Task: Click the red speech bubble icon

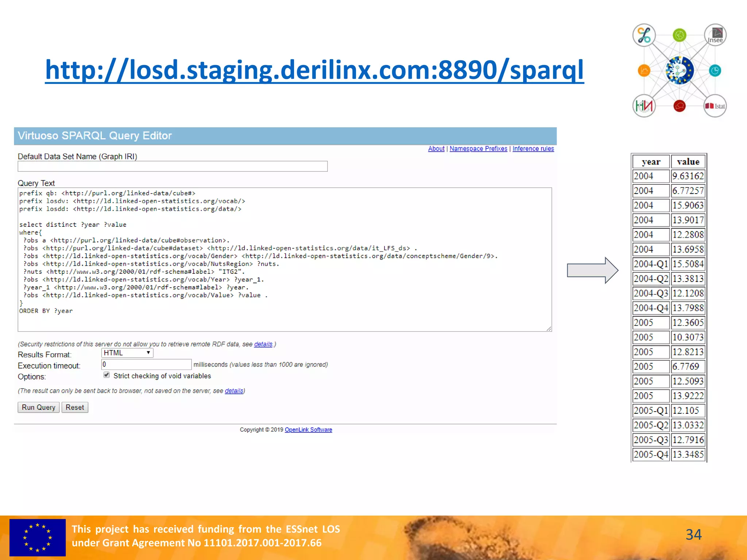Action: click(x=680, y=106)
